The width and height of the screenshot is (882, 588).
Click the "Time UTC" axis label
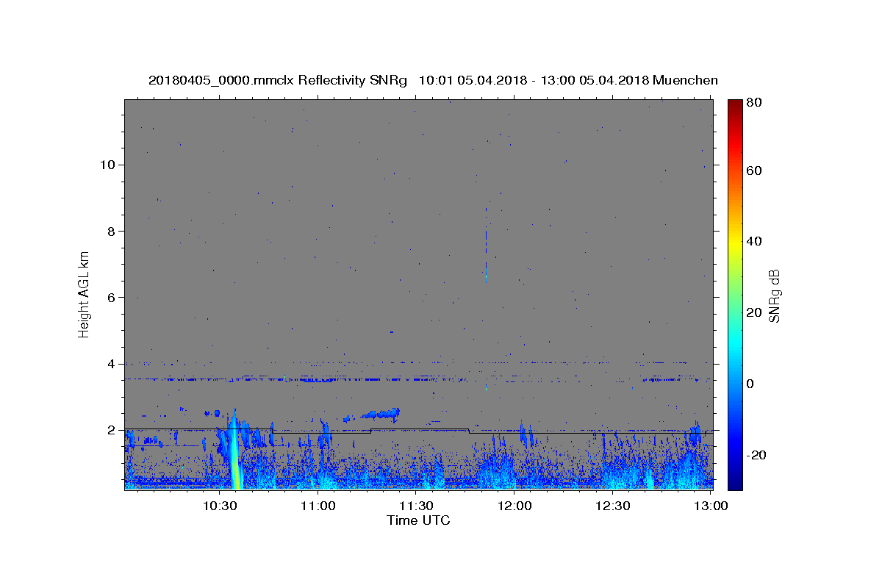pyautogui.click(x=418, y=520)
